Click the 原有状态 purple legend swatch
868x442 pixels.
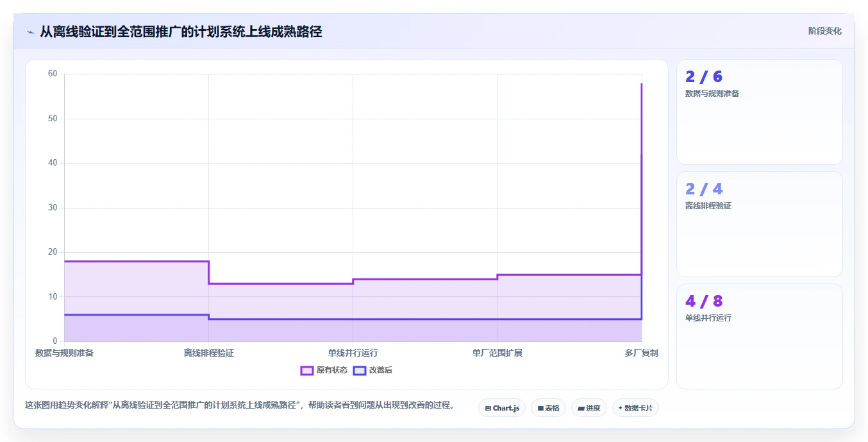tap(307, 370)
